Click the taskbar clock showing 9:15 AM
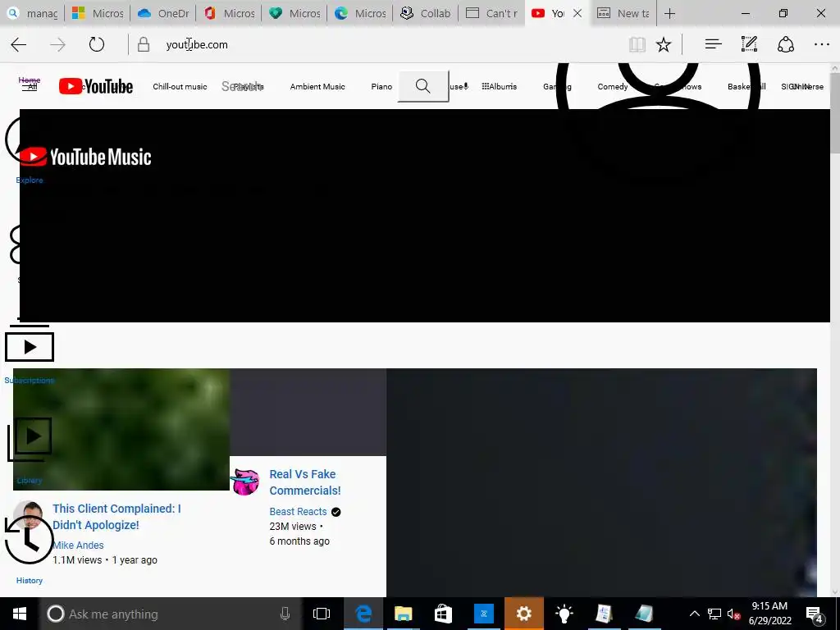Viewport: 840px width, 630px height. point(769,614)
